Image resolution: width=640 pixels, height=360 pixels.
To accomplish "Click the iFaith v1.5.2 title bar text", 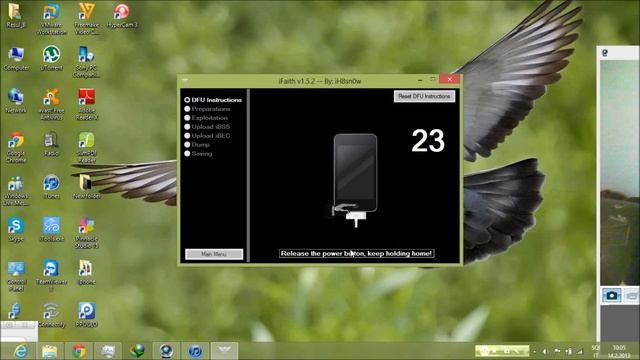I will point(320,81).
